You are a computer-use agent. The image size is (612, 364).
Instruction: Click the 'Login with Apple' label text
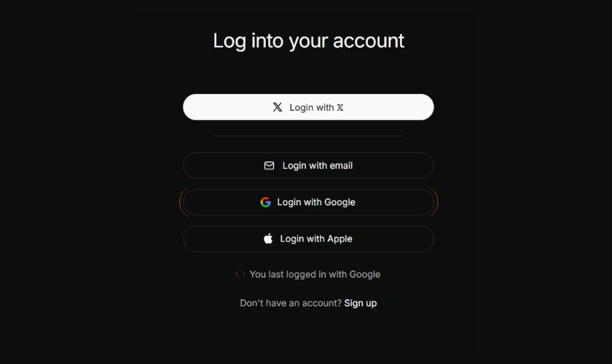(x=316, y=239)
